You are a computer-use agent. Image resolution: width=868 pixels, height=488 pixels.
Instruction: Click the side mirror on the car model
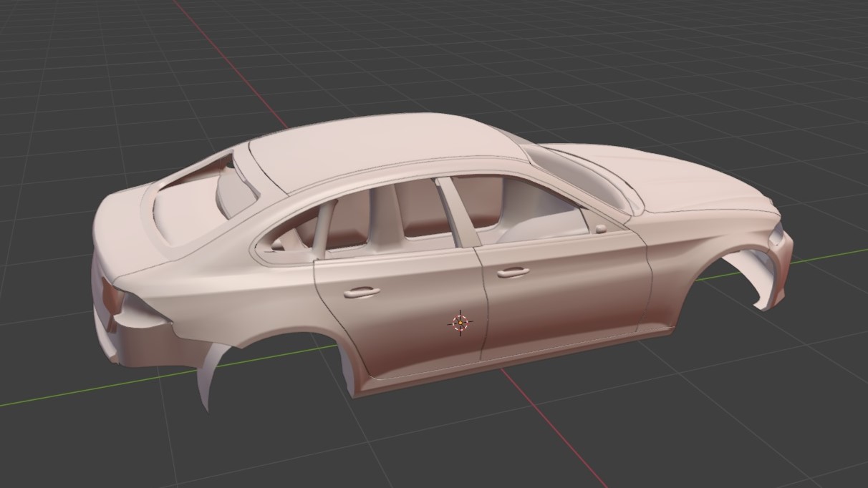coord(600,229)
